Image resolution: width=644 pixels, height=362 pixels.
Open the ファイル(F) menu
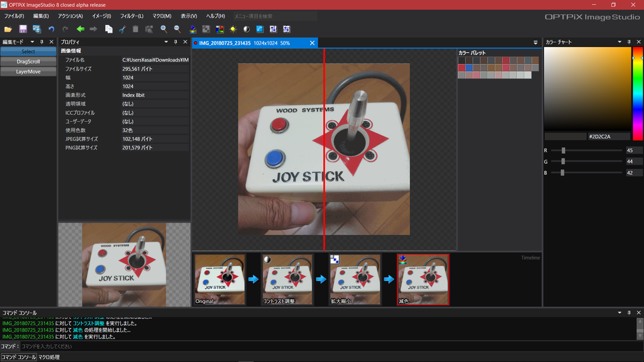pos(14,16)
